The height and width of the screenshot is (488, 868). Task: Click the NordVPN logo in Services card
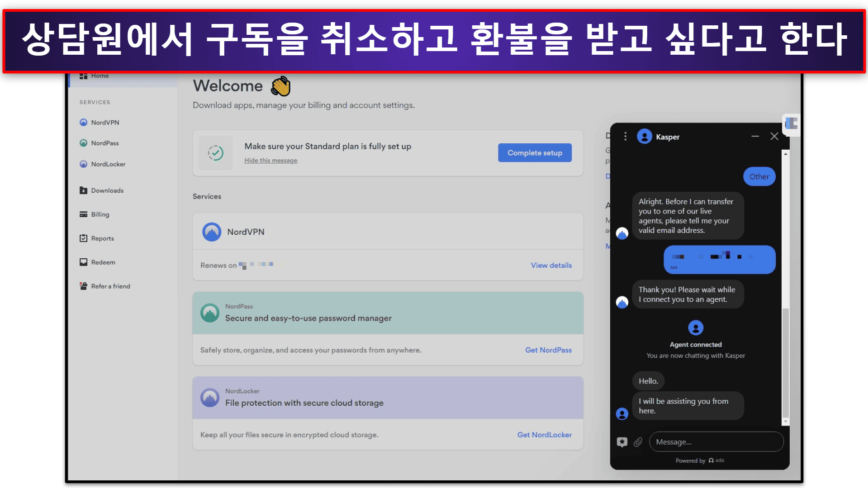pos(211,232)
